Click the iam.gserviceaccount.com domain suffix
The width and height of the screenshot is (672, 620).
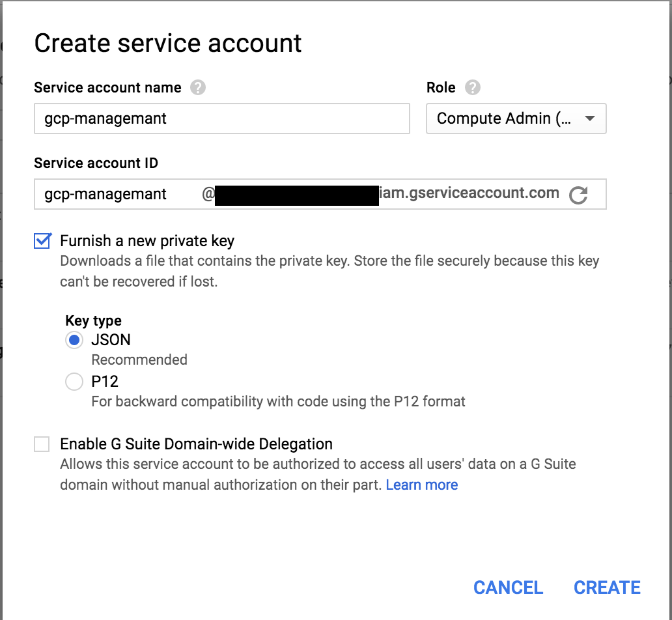[469, 193]
